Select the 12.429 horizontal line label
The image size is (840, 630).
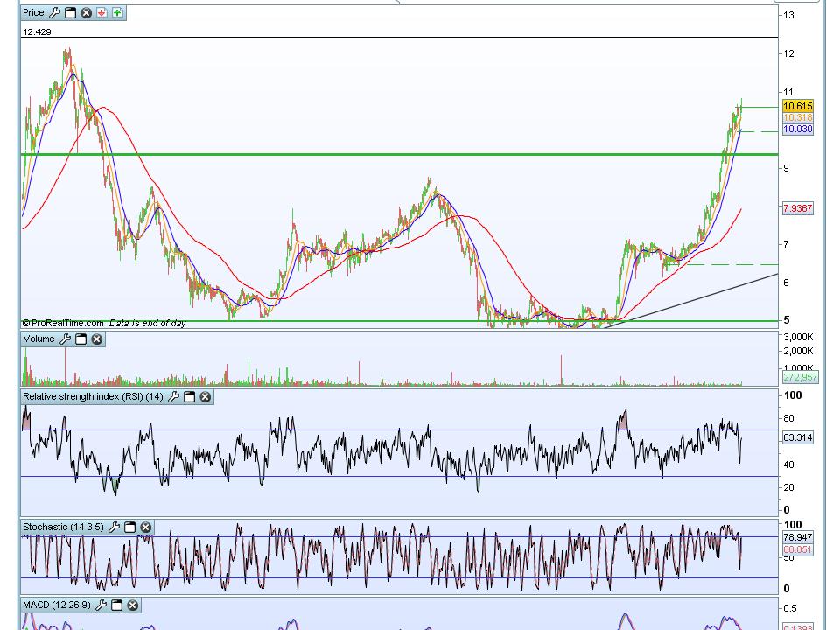(37, 32)
